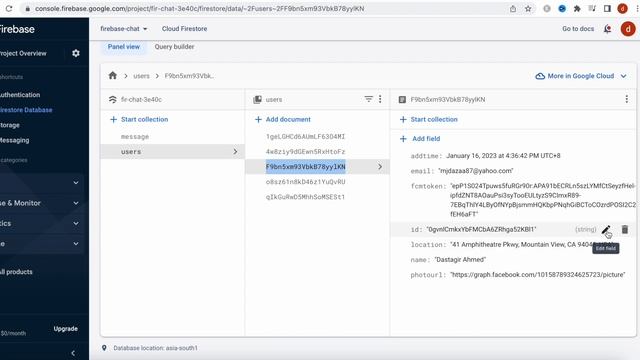The image size is (640, 360).
Task: Open document 4w8ziy9dGEwn5RxHtoFz
Action: coord(305,151)
